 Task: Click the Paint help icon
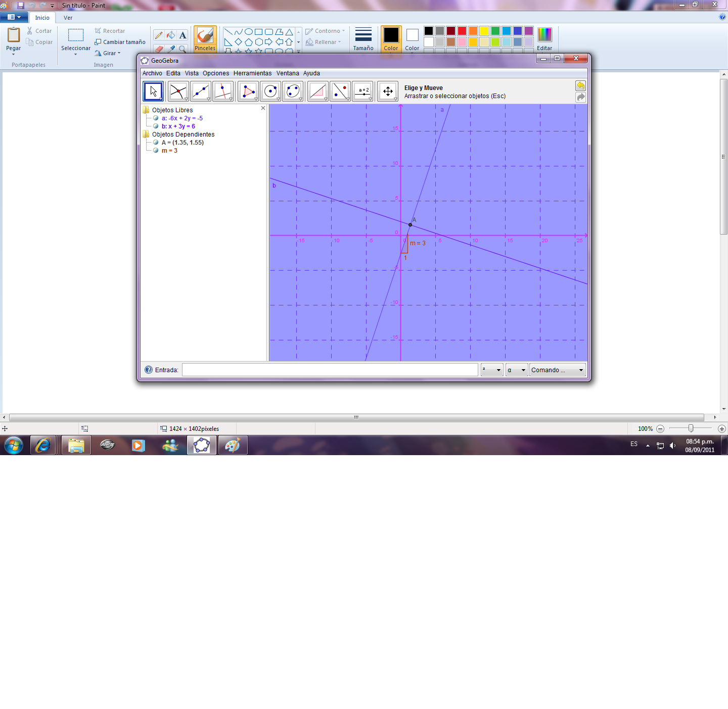722,17
